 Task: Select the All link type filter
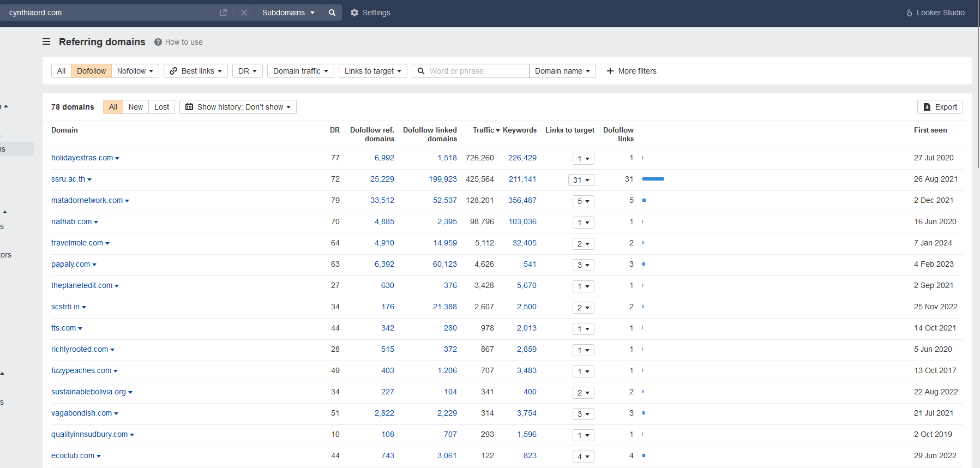tap(61, 71)
